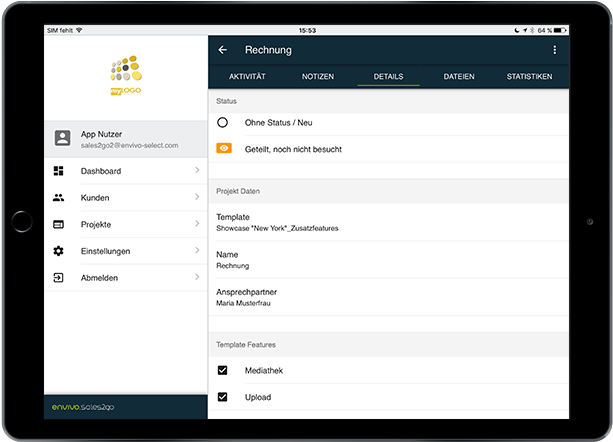The height and width of the screenshot is (442, 613).
Task: Tap the Projekte card icon
Action: [59, 224]
